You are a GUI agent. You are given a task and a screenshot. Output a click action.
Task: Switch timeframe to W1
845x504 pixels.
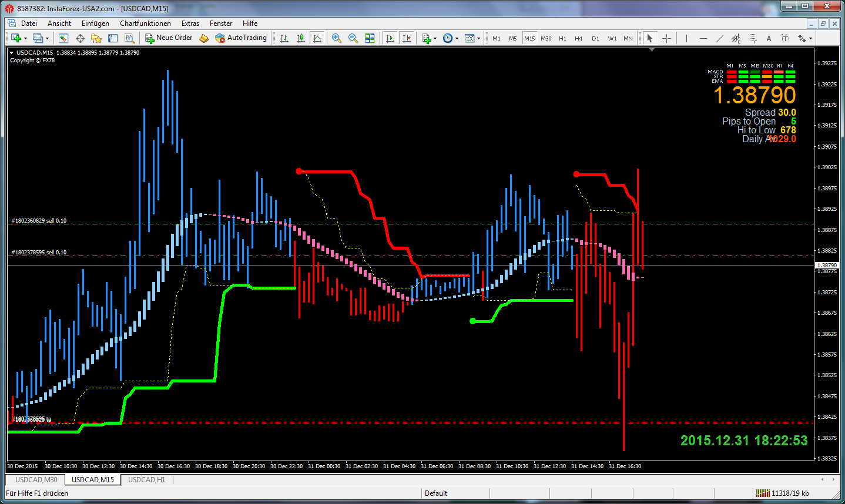coord(612,38)
